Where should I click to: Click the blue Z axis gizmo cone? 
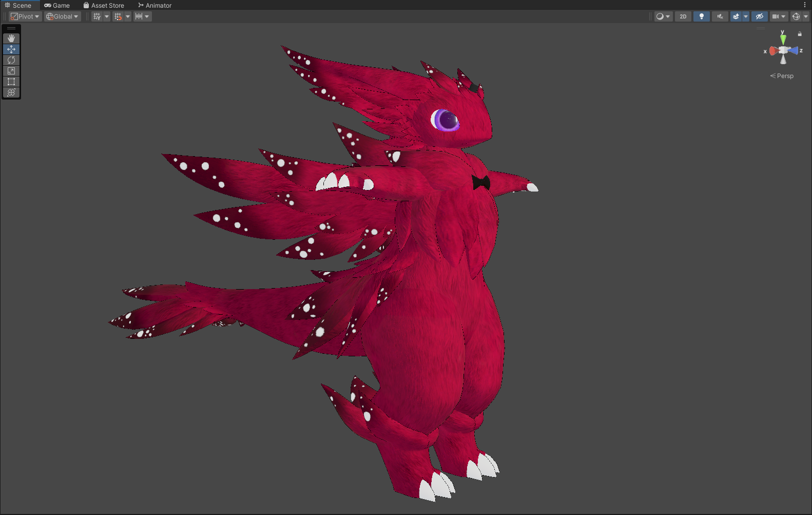pyautogui.click(x=794, y=50)
